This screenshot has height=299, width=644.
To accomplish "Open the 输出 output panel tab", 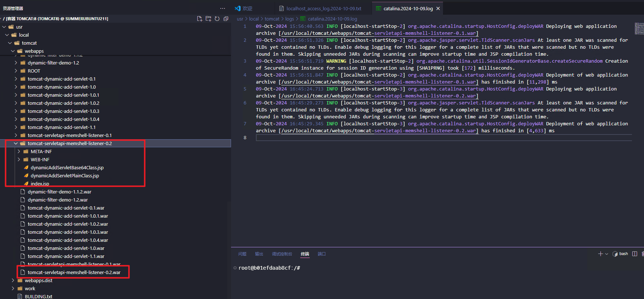I will [x=259, y=254].
